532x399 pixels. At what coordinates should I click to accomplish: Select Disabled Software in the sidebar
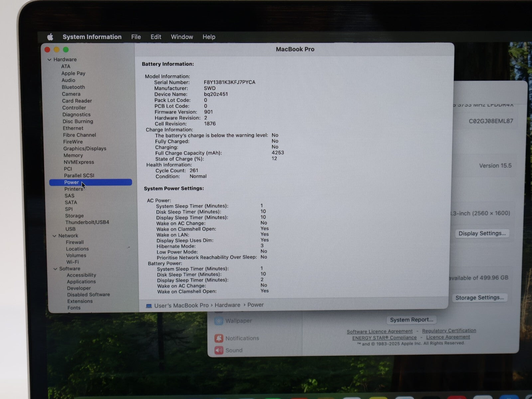(88, 295)
